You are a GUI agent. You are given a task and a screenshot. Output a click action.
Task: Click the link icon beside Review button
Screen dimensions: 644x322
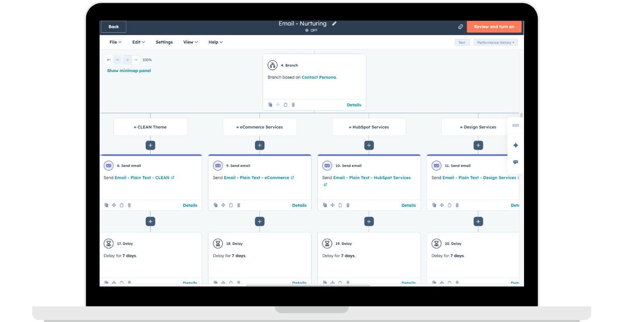coord(460,27)
